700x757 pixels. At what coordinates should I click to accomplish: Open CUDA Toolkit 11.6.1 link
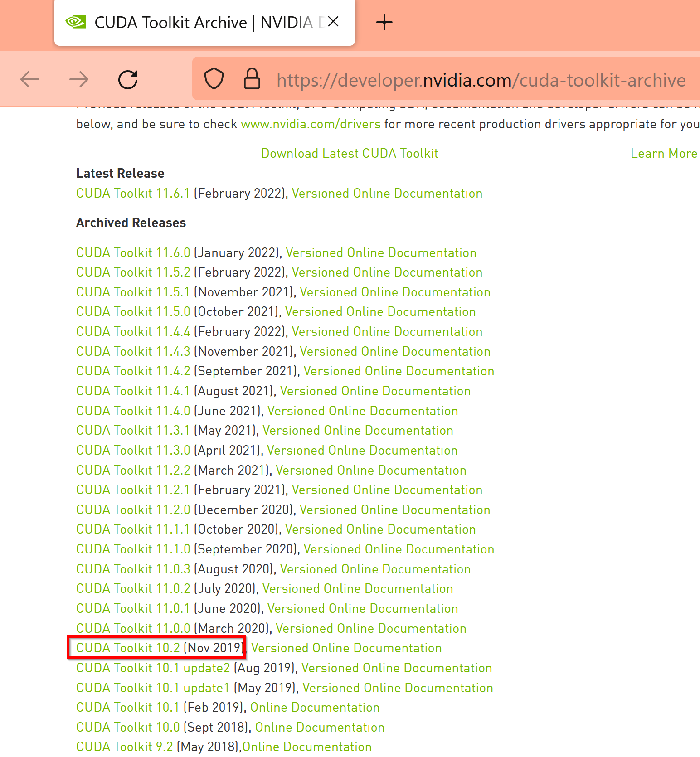coord(133,194)
